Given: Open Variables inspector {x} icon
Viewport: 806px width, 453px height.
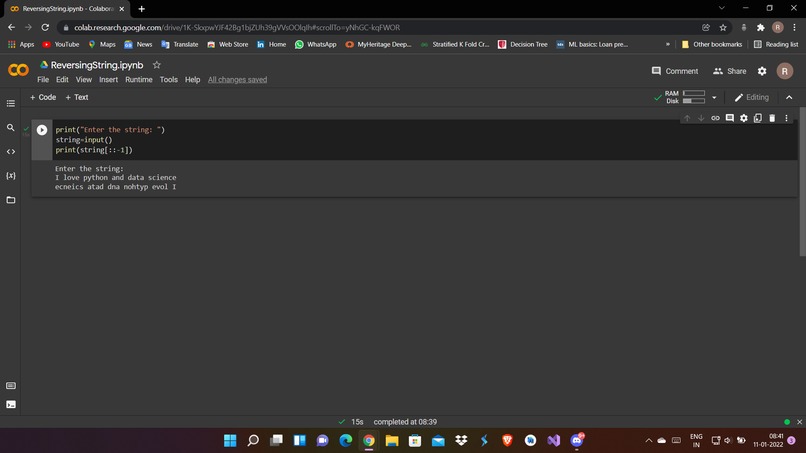Looking at the screenshot, I should (11, 176).
